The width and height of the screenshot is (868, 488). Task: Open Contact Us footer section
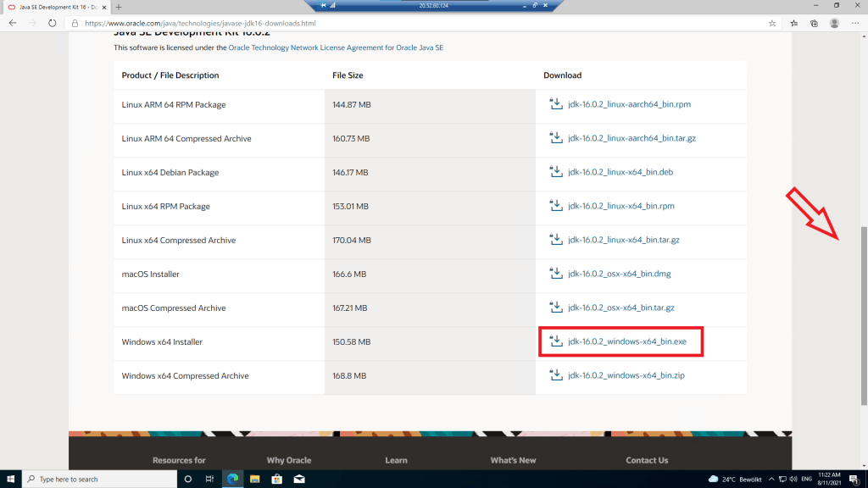(x=647, y=460)
